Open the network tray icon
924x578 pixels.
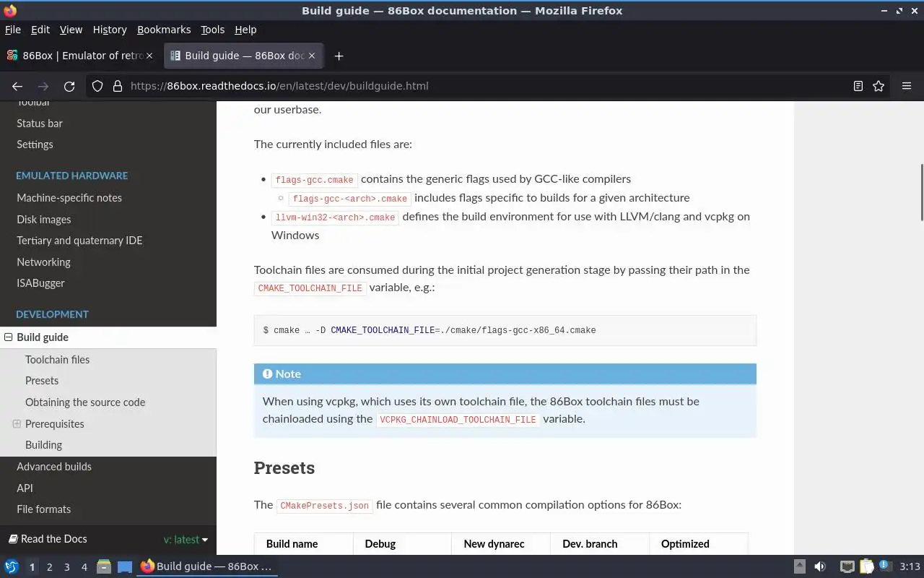pos(847,566)
